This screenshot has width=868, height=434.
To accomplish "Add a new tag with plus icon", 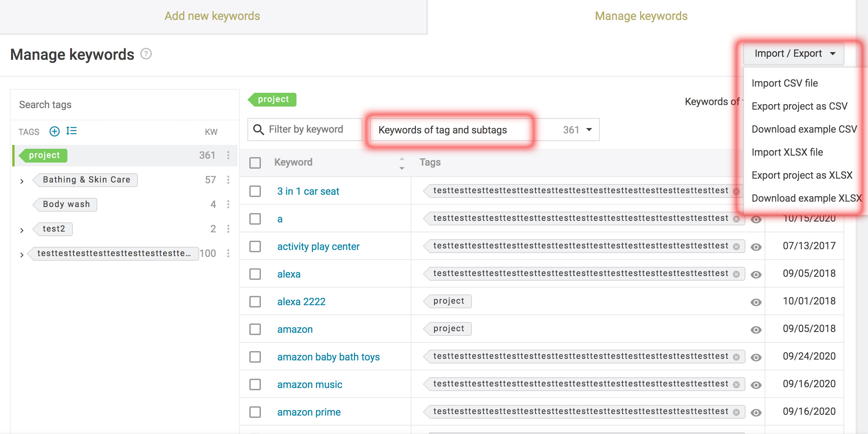I will pos(54,132).
